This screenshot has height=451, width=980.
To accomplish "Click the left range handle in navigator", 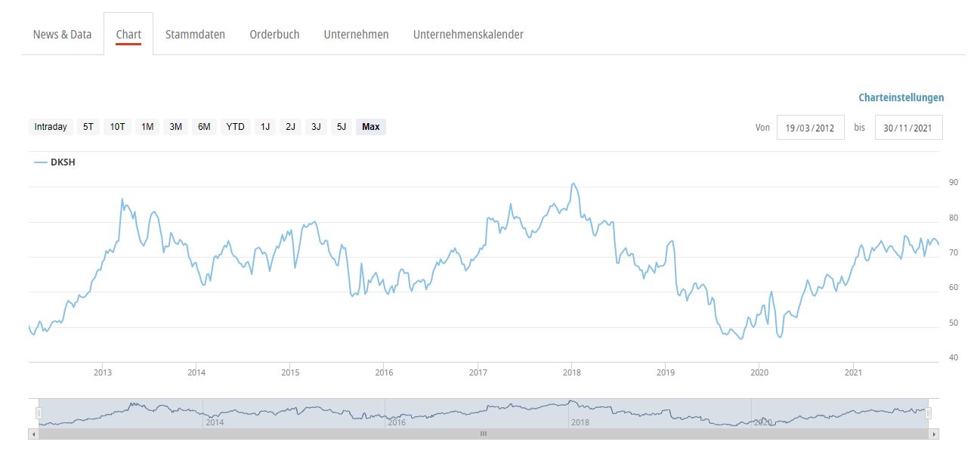I will click(39, 413).
